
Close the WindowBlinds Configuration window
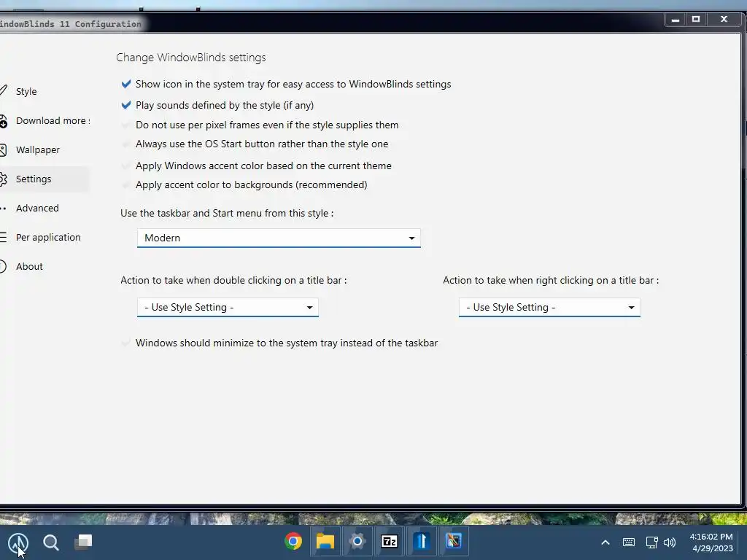(x=724, y=20)
